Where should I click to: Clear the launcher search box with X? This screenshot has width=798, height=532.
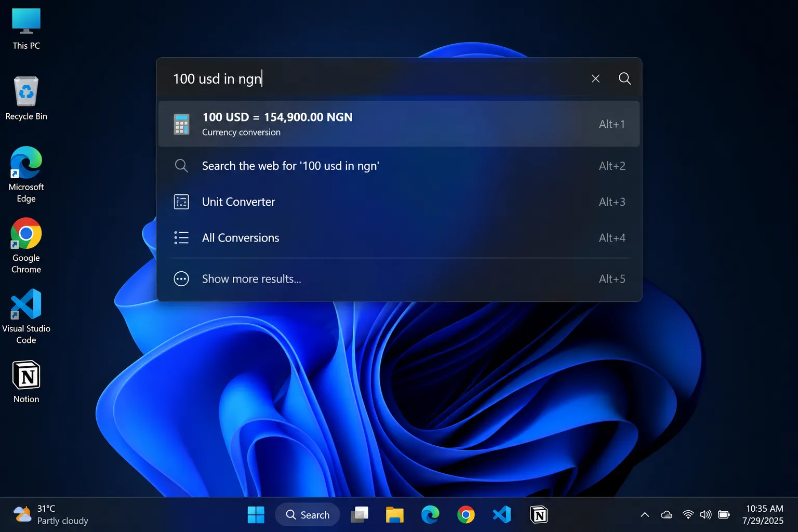click(595, 78)
